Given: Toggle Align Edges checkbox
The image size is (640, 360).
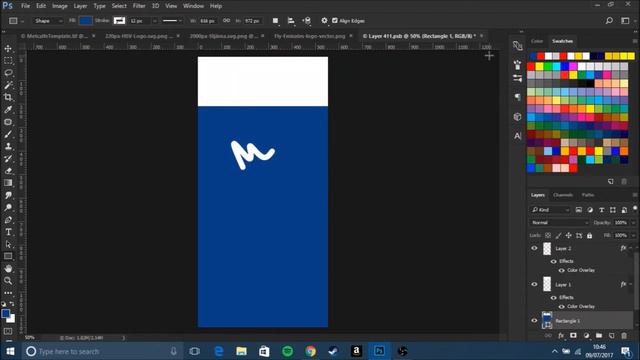Looking at the screenshot, I should (x=335, y=20).
